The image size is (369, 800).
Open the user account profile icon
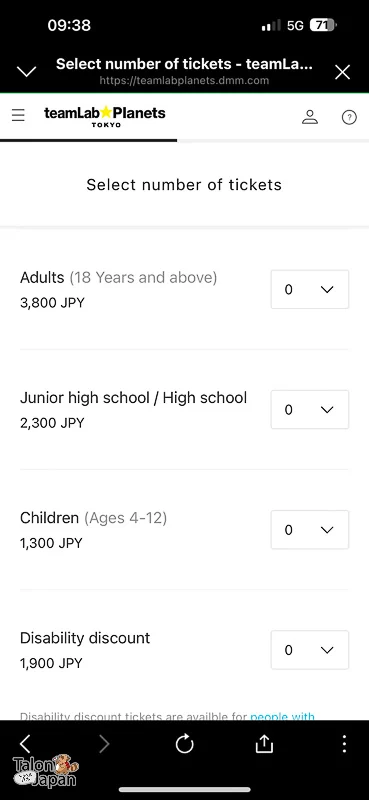tap(310, 117)
